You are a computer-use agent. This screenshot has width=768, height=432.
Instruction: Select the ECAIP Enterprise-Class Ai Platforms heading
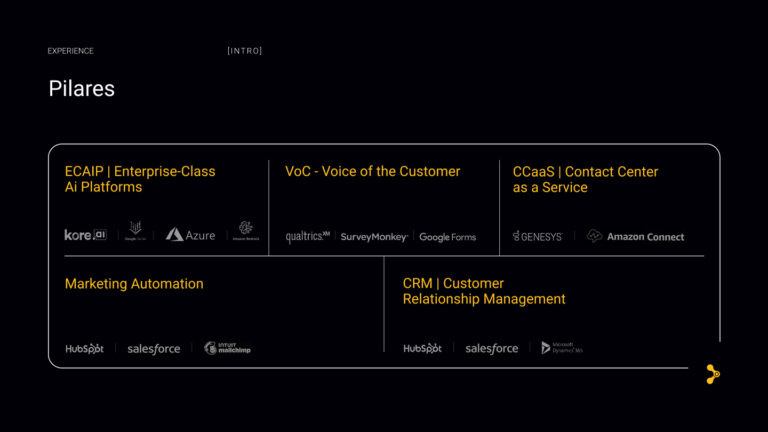point(140,179)
